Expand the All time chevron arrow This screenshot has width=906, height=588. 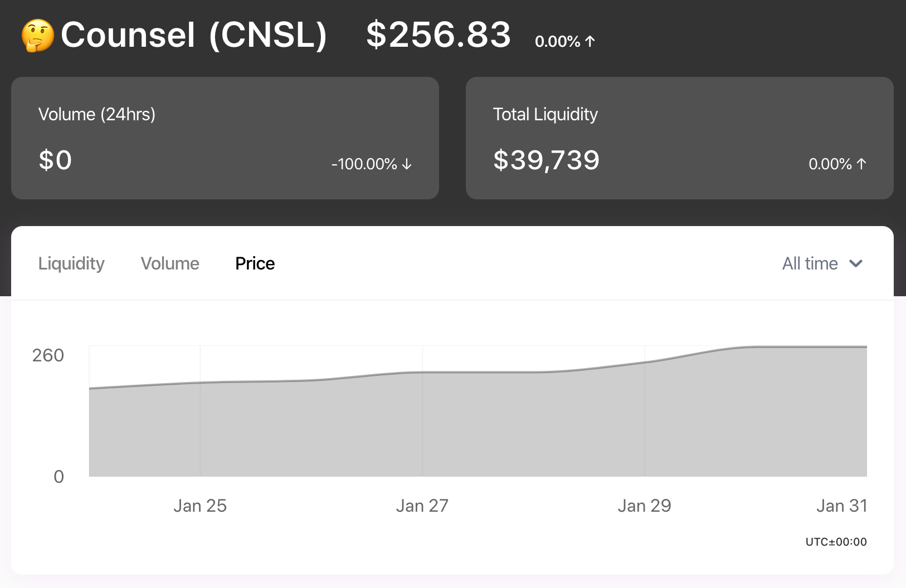(x=856, y=263)
